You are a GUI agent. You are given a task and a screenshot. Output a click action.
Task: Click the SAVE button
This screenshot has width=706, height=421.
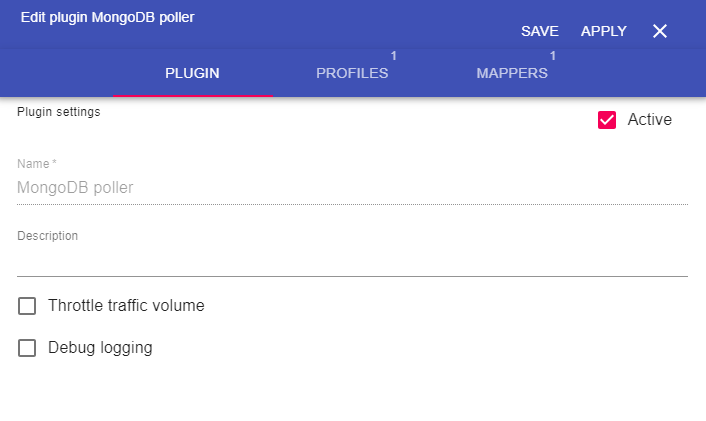point(540,31)
